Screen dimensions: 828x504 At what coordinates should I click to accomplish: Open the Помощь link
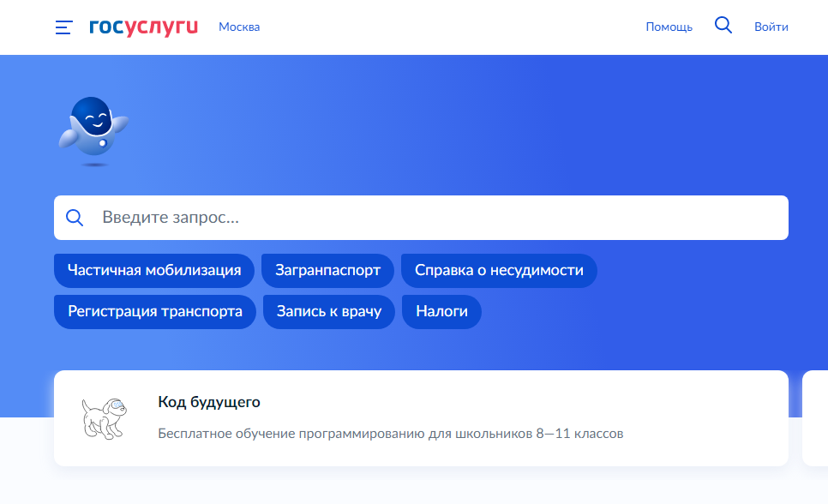669,27
